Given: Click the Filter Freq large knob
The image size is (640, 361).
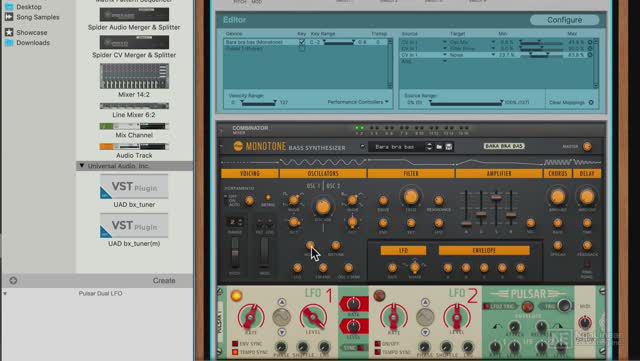Looking at the screenshot, I should click(411, 197).
